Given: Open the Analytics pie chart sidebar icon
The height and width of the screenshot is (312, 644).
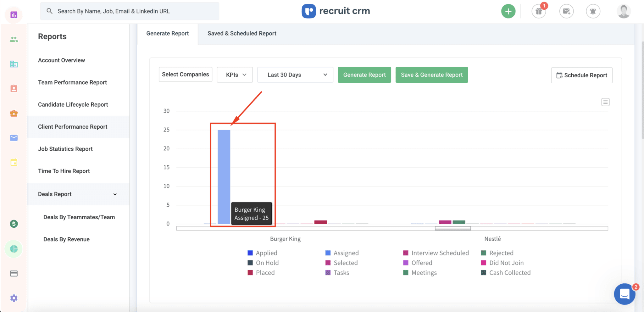Looking at the screenshot, I should tap(14, 248).
